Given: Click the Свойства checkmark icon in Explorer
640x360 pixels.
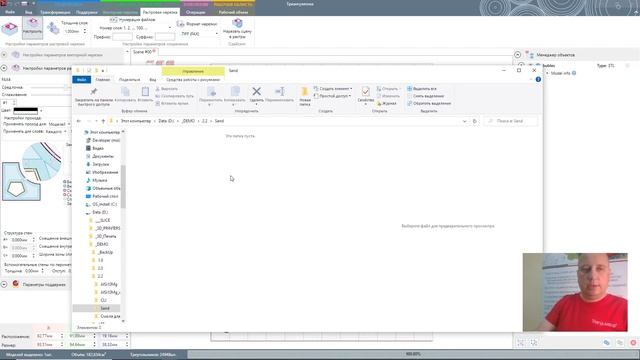Looking at the screenshot, I should point(365,91).
